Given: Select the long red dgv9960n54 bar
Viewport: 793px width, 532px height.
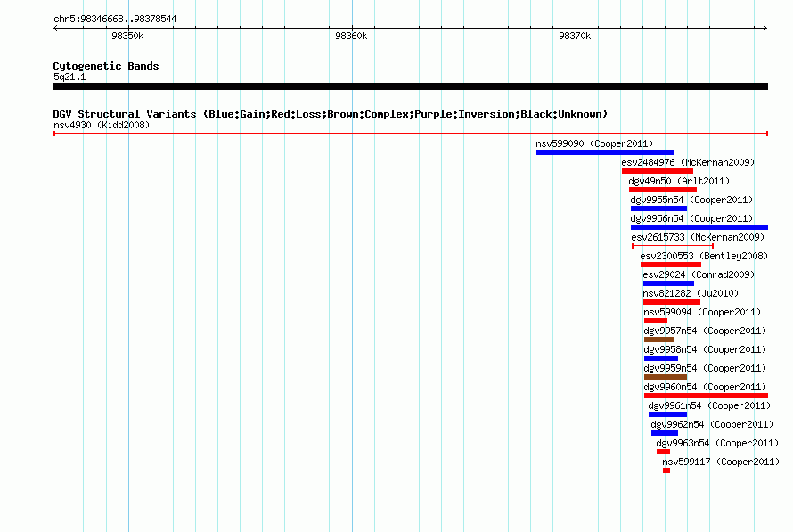Looking at the screenshot, I should pos(706,396).
